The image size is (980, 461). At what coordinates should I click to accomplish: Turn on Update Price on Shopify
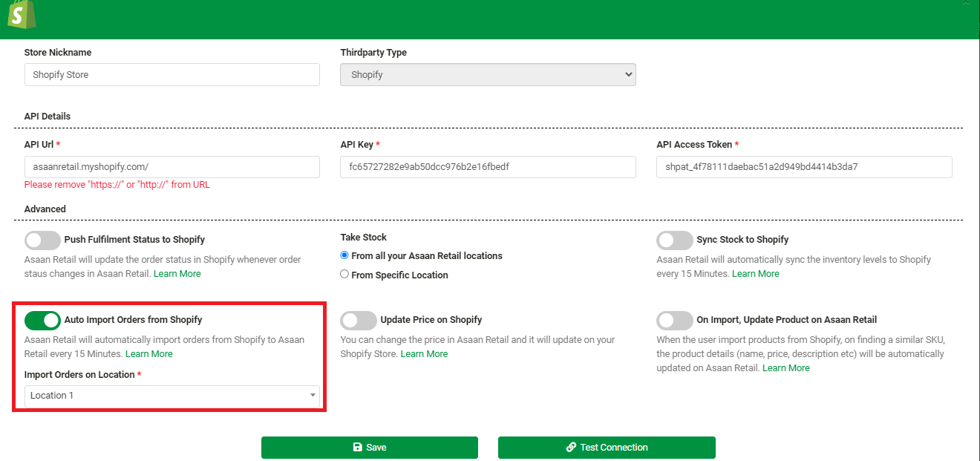(x=359, y=320)
